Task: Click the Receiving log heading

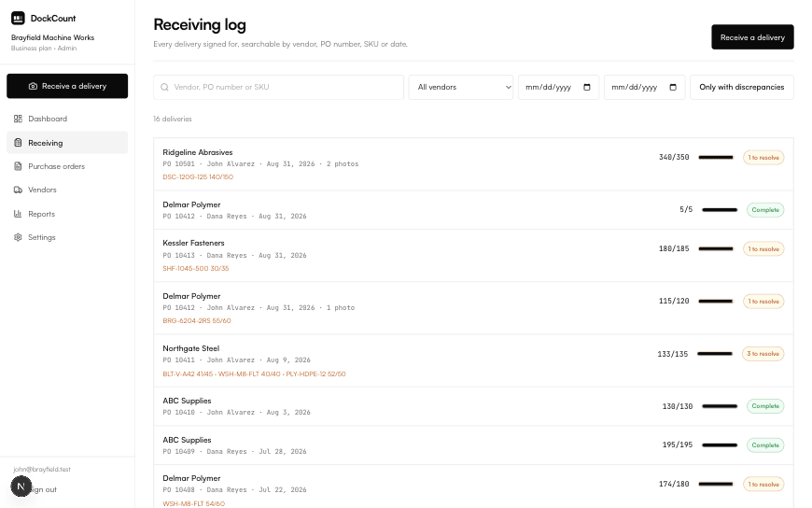Action: 200,24
